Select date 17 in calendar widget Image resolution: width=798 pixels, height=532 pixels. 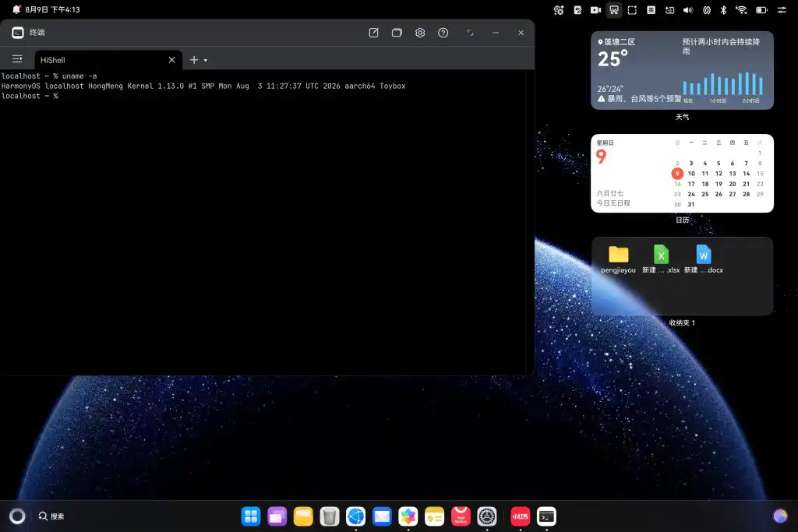(691, 184)
